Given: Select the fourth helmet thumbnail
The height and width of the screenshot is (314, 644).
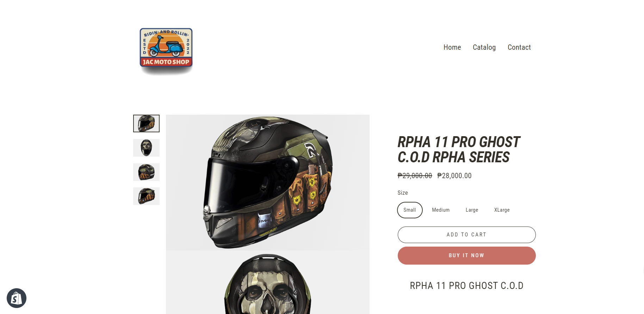Looking at the screenshot, I should [146, 196].
